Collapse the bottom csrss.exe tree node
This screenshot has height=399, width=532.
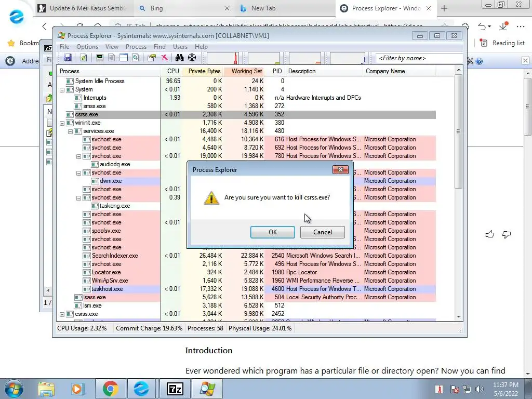pyautogui.click(x=62, y=314)
